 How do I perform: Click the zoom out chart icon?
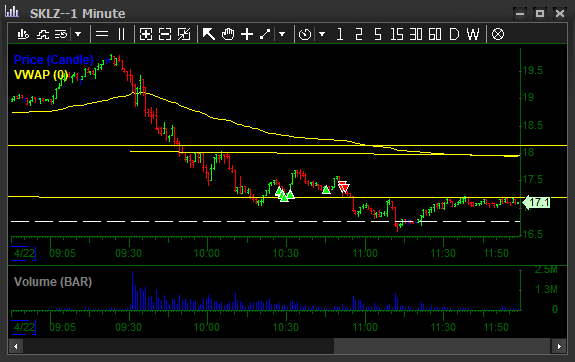coord(165,34)
